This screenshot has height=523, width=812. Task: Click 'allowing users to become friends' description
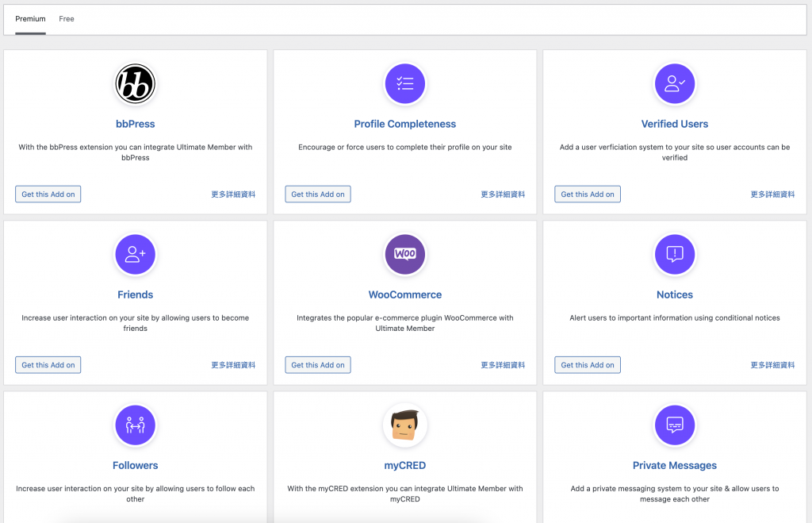point(135,323)
